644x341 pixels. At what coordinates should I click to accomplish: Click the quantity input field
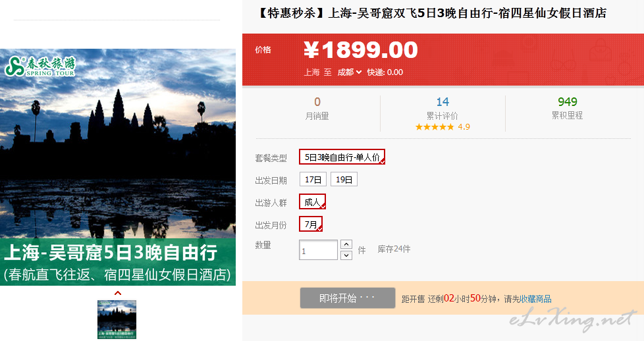(x=318, y=251)
